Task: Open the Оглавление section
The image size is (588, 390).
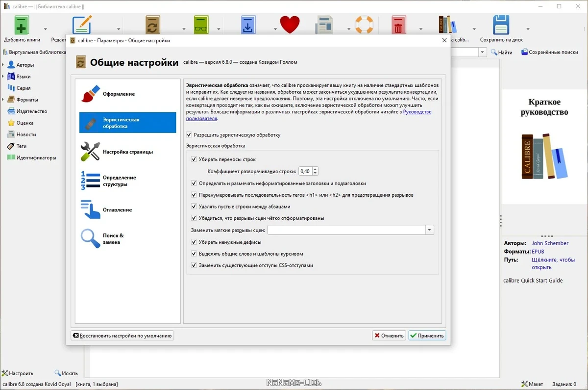Action: (x=128, y=209)
